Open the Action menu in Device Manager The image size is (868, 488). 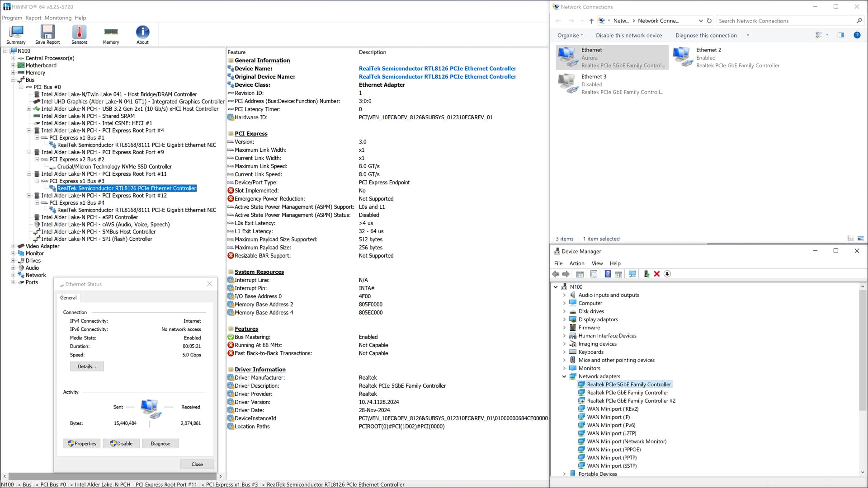[x=576, y=263]
